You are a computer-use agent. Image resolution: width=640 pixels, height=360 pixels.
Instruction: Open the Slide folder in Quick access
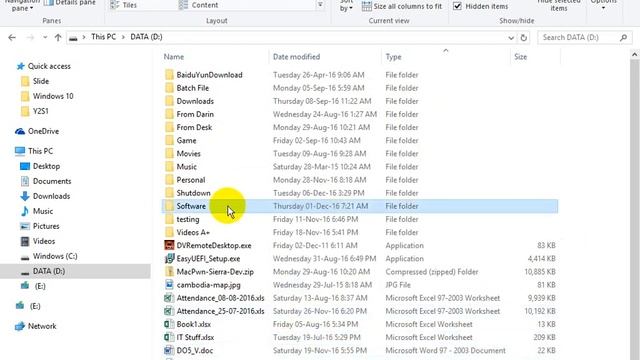pos(35,81)
